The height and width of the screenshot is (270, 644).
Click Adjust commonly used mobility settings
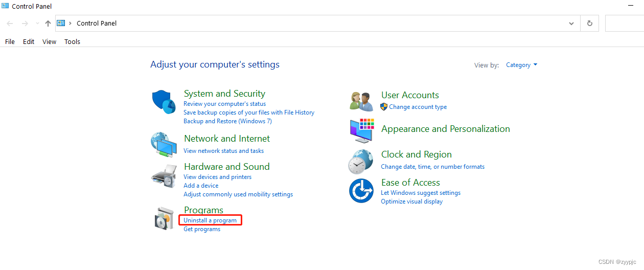[238, 194]
